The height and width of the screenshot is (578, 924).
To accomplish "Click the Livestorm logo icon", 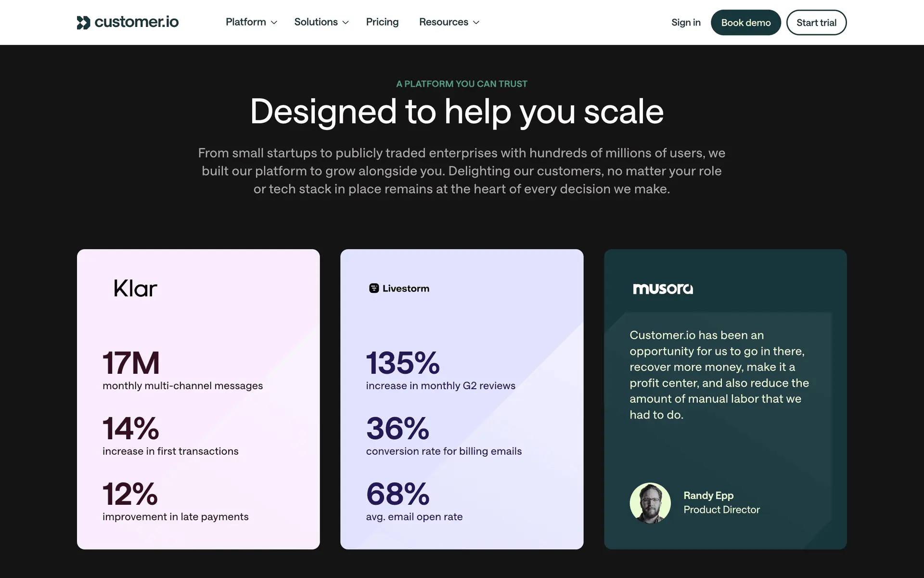I will (373, 289).
